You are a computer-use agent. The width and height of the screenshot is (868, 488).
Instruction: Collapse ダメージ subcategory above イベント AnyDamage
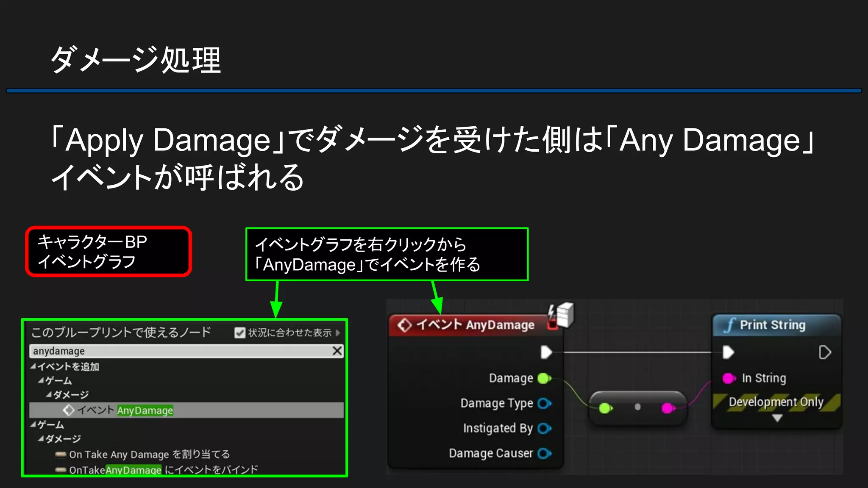[48, 395]
